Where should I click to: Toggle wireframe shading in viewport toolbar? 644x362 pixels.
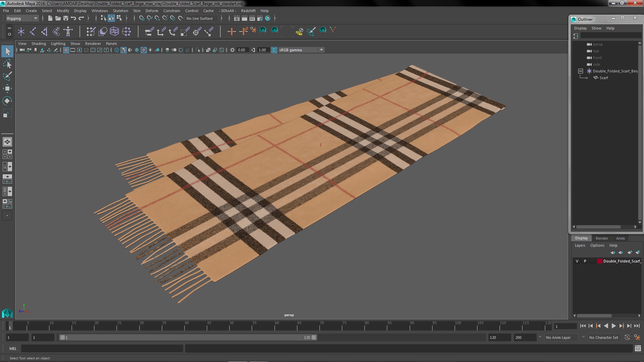point(117,50)
